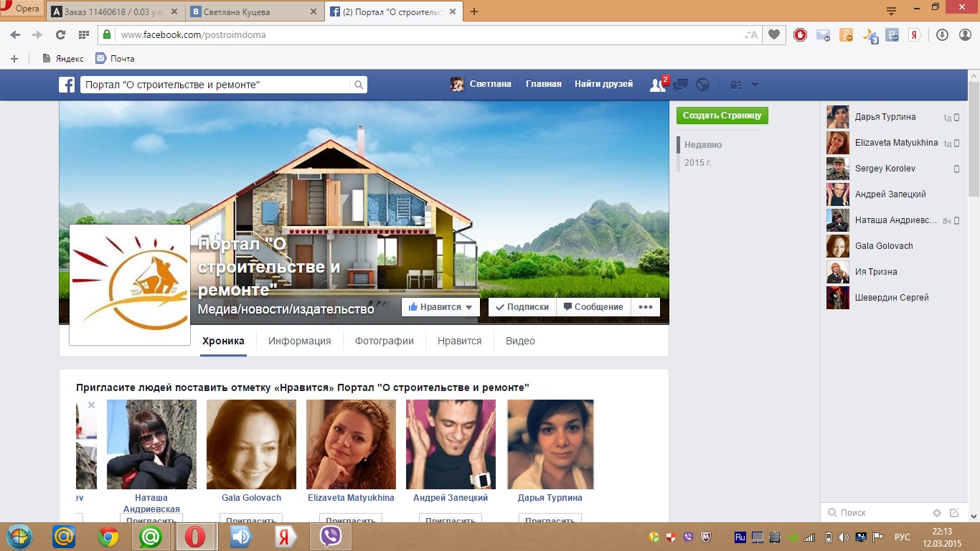Open Светлана profile link in header
The image size is (980, 551).
(x=481, y=84)
